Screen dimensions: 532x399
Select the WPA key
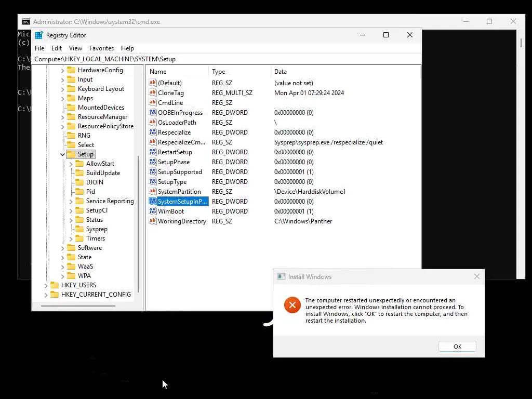(84, 276)
